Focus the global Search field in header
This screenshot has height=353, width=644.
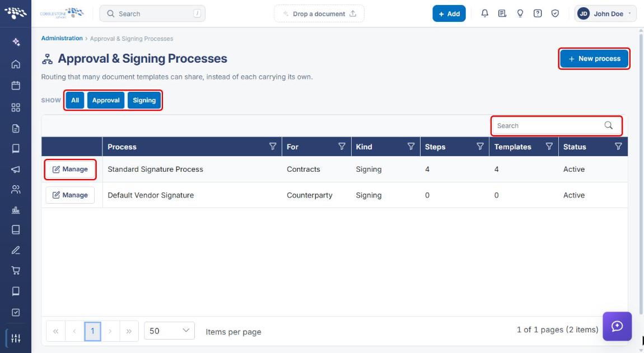coord(152,13)
